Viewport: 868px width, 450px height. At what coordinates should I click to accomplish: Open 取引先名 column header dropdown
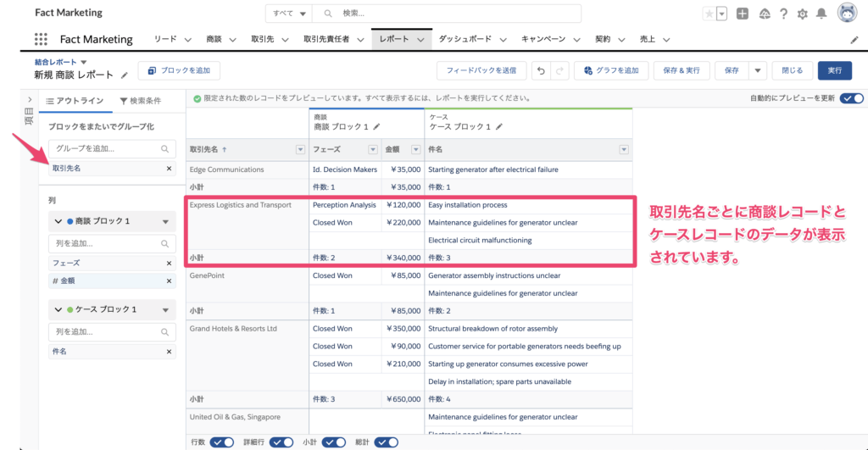coord(300,149)
